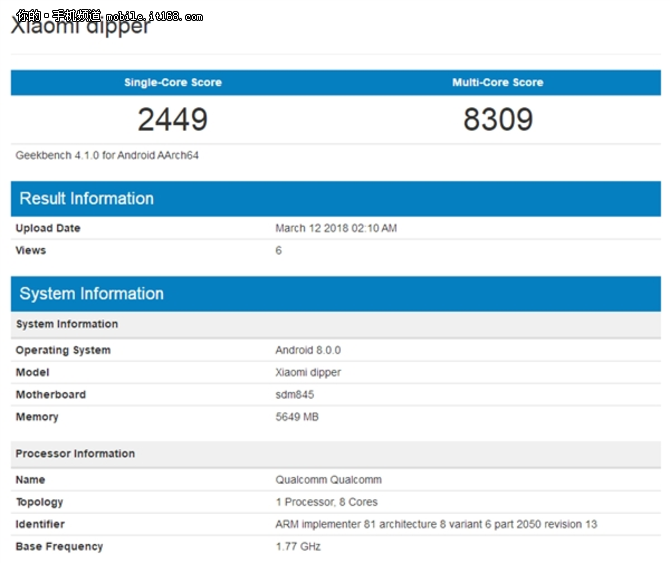
Task: Select the Base Frequency label
Action: (x=59, y=547)
